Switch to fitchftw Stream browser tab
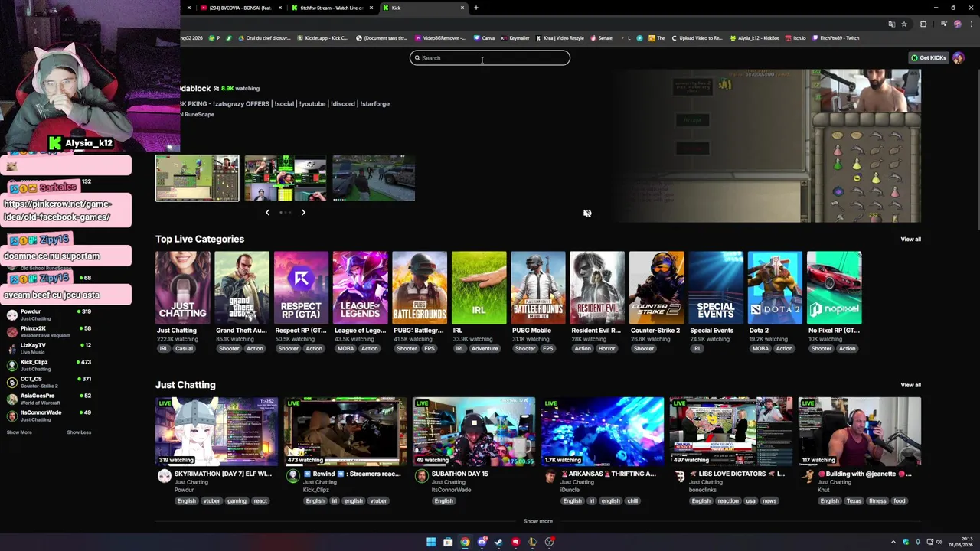The height and width of the screenshot is (551, 980). (x=332, y=8)
